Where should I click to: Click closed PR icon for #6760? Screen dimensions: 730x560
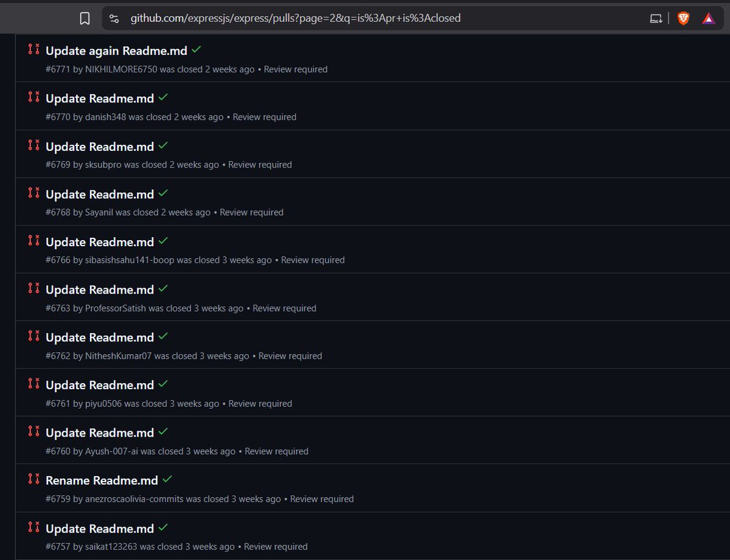pyautogui.click(x=34, y=431)
